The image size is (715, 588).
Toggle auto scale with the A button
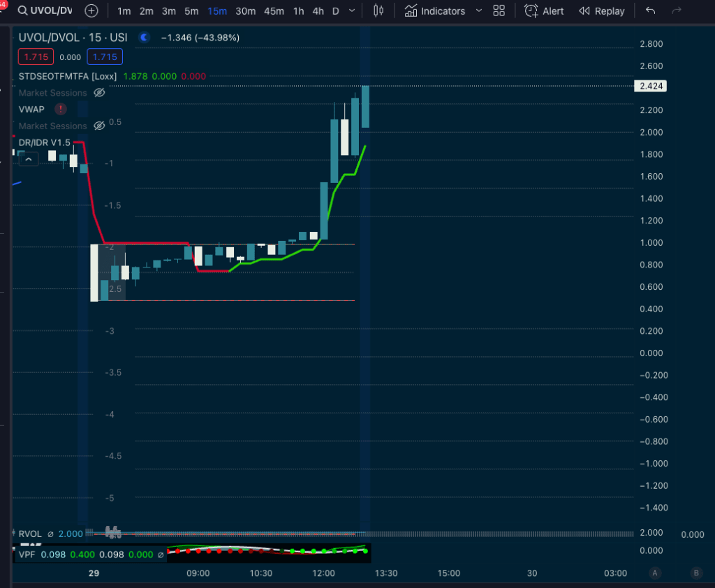tap(654, 573)
